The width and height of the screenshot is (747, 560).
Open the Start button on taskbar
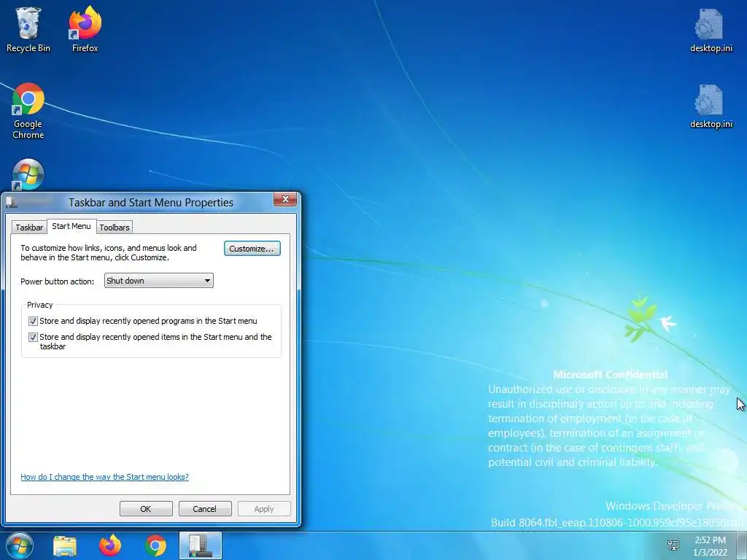pos(20,545)
